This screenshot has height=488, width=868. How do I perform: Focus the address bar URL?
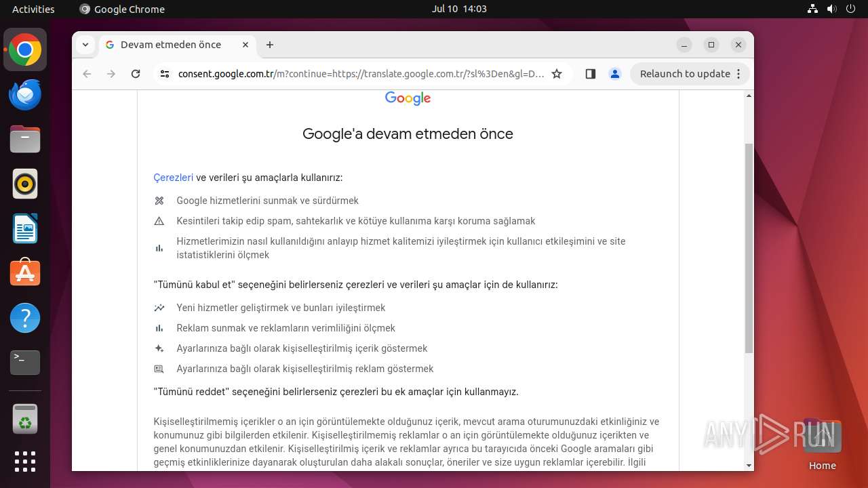361,74
